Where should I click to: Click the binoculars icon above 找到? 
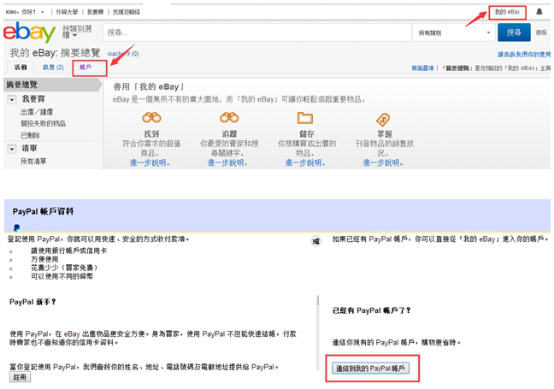152,118
